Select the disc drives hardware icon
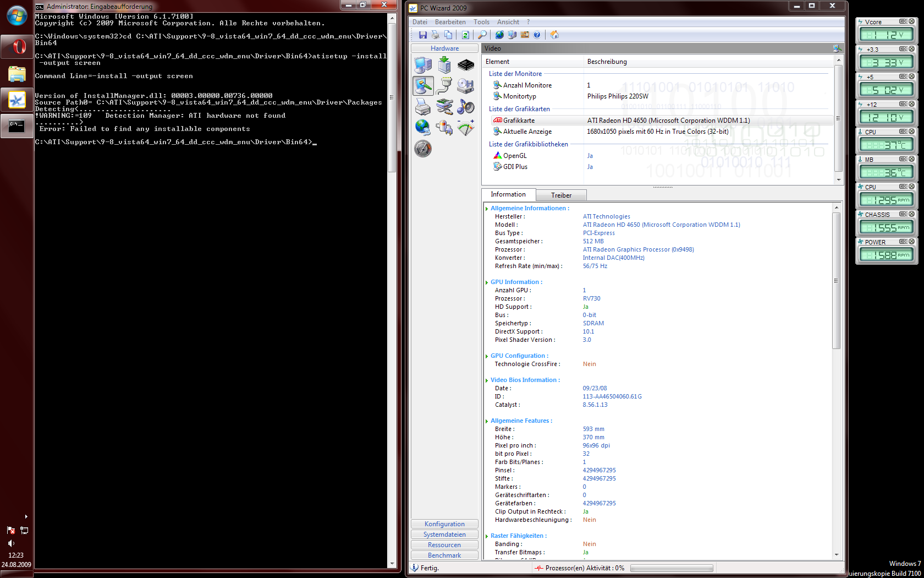924x578 pixels. tap(466, 86)
